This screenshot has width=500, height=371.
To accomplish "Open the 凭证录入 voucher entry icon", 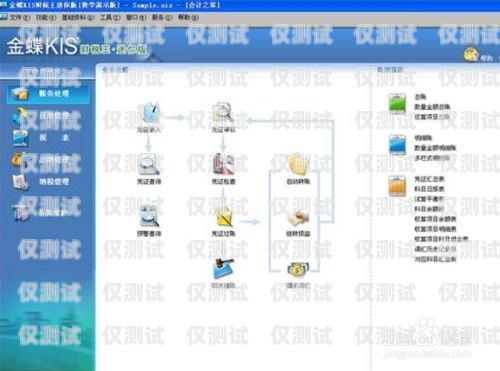I will tap(149, 114).
